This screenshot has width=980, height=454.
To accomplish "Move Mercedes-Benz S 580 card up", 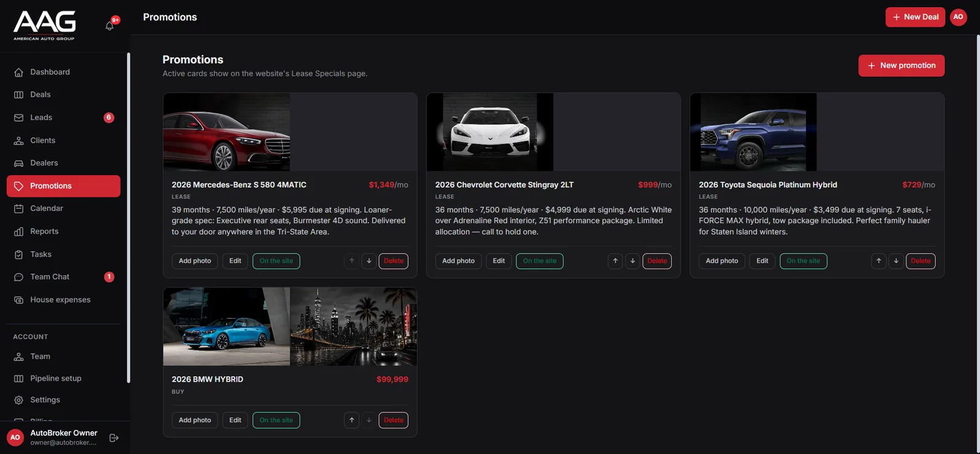I will (352, 261).
